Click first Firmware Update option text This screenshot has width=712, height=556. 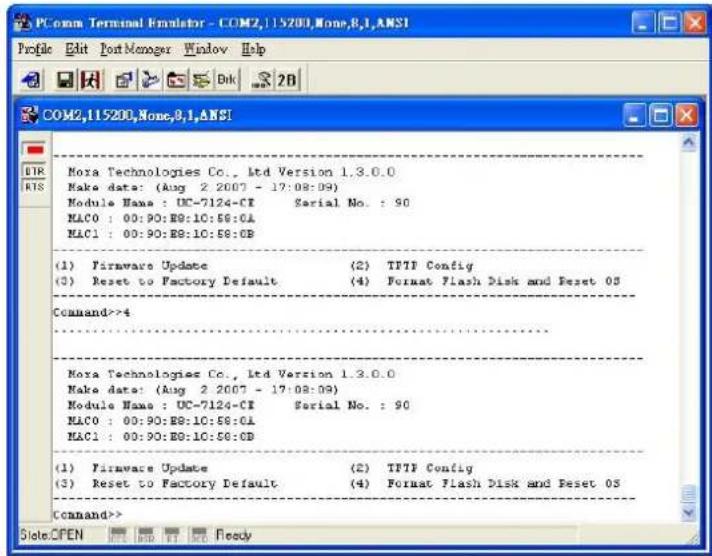[x=150, y=266]
